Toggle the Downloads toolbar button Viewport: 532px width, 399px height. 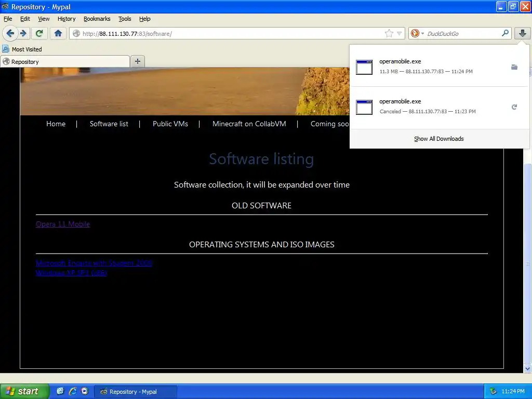[523, 33]
